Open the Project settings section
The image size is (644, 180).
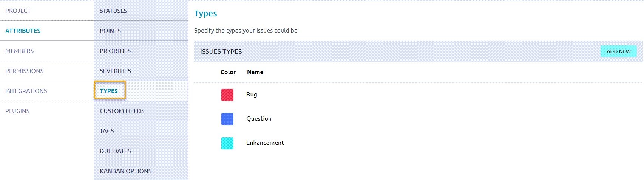[18, 11]
